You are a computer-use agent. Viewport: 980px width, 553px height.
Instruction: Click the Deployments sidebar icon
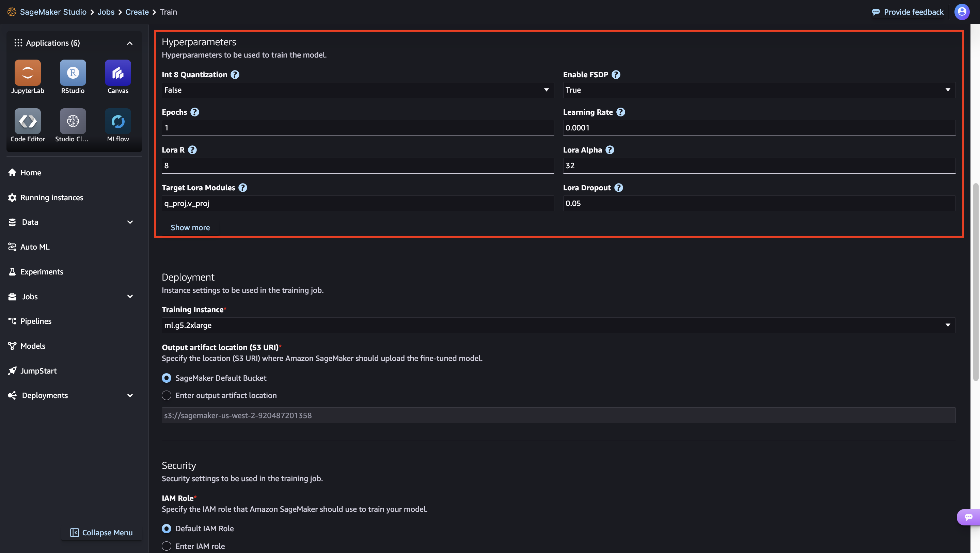tap(12, 396)
